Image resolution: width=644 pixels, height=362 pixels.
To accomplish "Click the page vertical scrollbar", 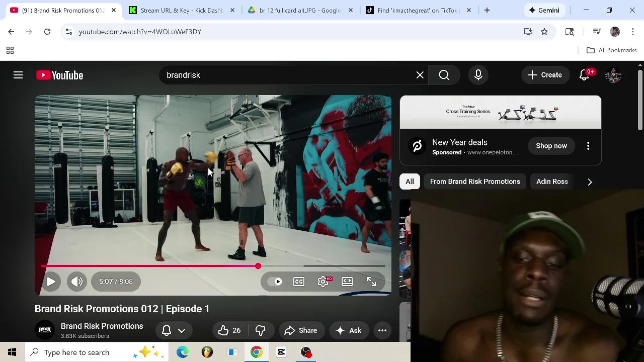I will [x=640, y=101].
